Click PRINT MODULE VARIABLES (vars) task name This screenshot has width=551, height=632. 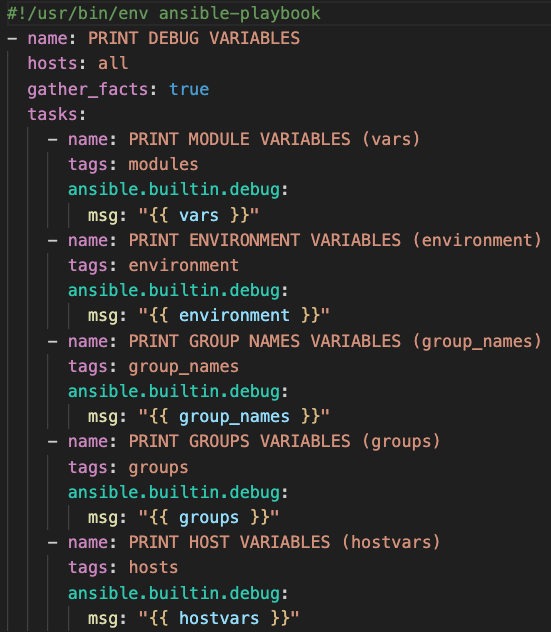coord(274,139)
